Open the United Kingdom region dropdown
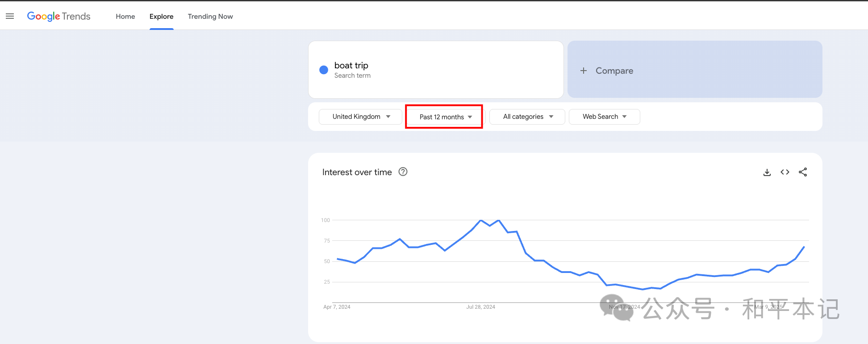 pyautogui.click(x=360, y=117)
